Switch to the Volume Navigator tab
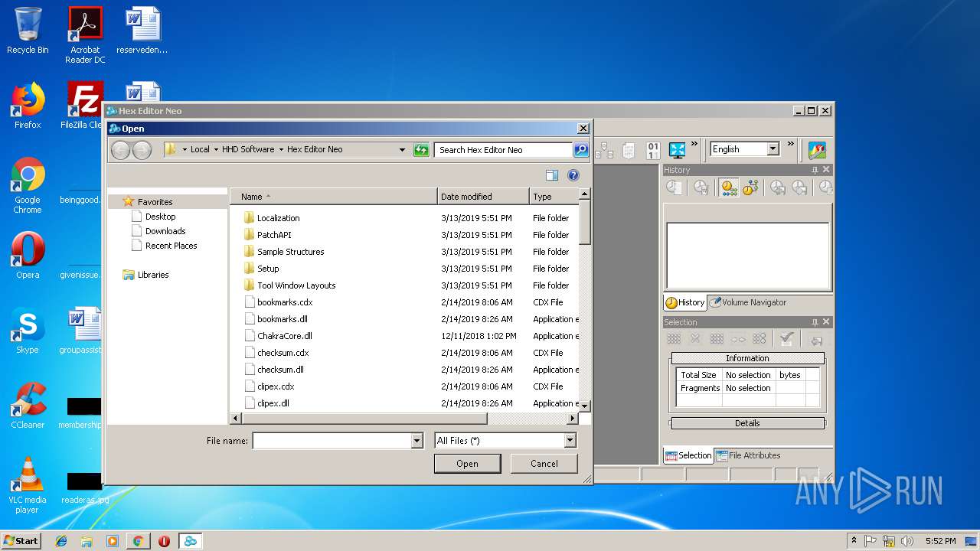The height and width of the screenshot is (551, 980). pos(748,302)
